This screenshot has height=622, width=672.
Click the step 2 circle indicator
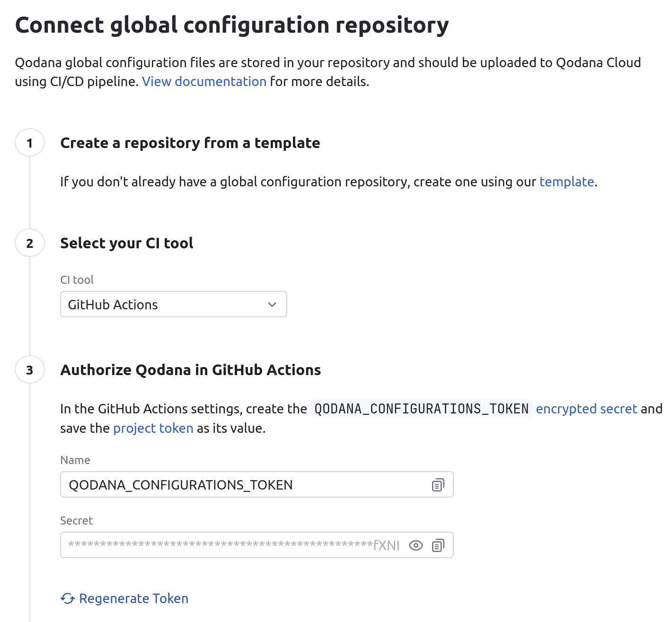click(30, 243)
